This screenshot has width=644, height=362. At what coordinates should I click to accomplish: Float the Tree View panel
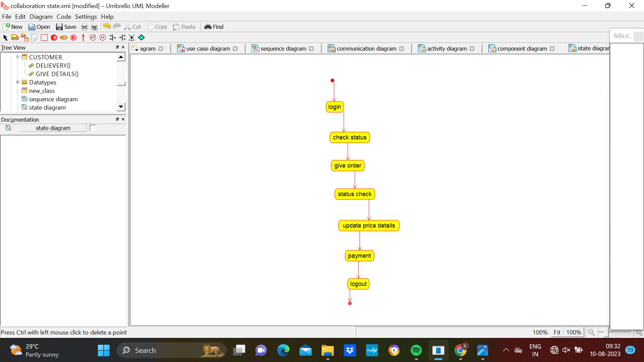(117, 47)
